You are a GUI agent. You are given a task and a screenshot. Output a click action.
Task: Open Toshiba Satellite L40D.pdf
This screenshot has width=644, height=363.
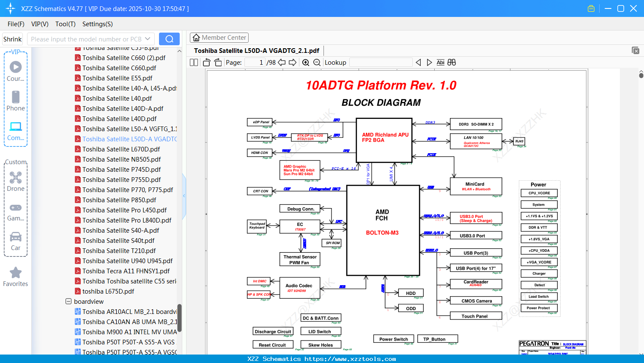(119, 118)
